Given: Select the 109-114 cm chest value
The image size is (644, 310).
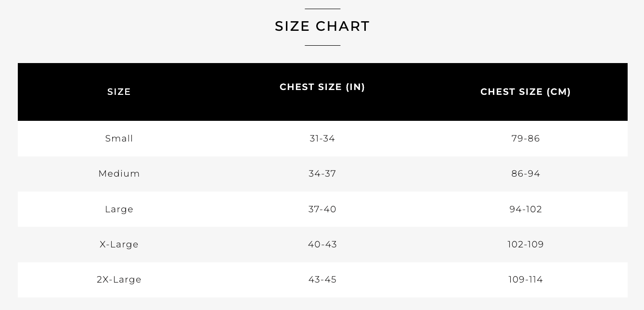Looking at the screenshot, I should click(525, 280).
